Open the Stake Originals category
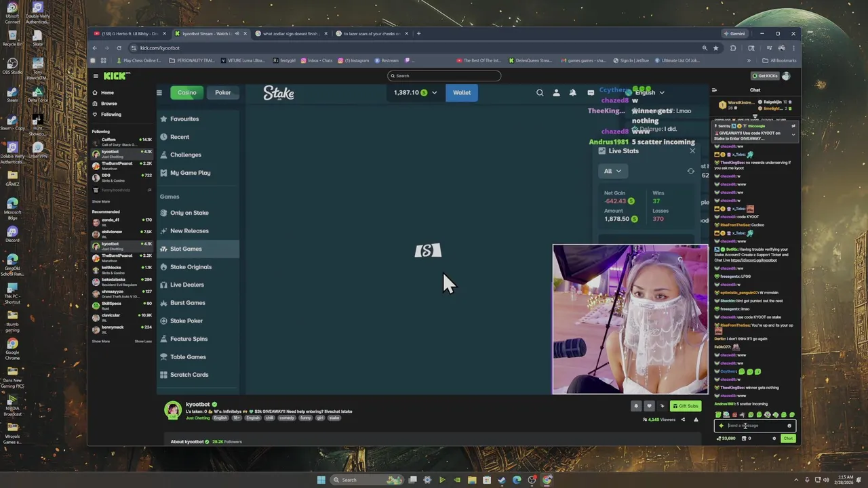868x488 pixels. [x=198, y=267]
